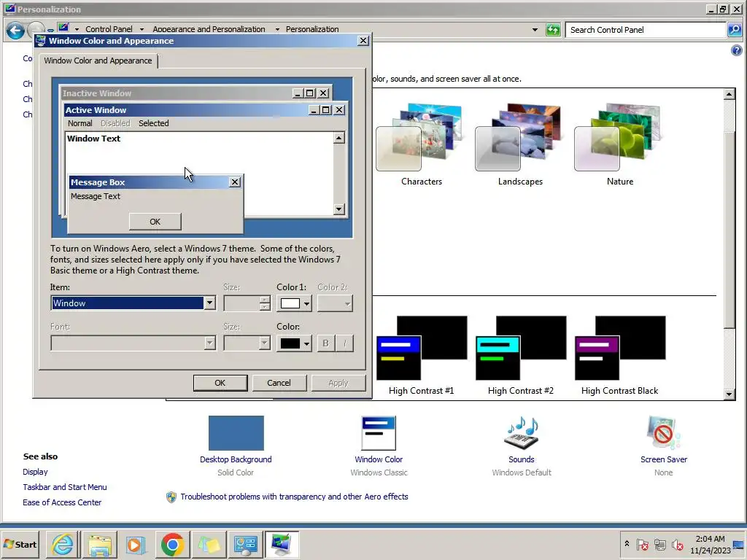Open Google Chrome from the taskbar

click(x=172, y=544)
